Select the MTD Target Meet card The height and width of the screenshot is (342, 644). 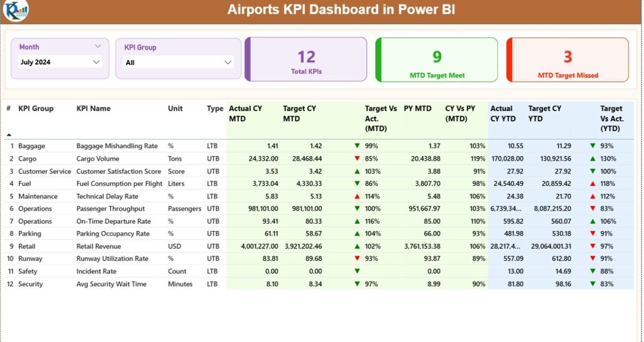[437, 60]
